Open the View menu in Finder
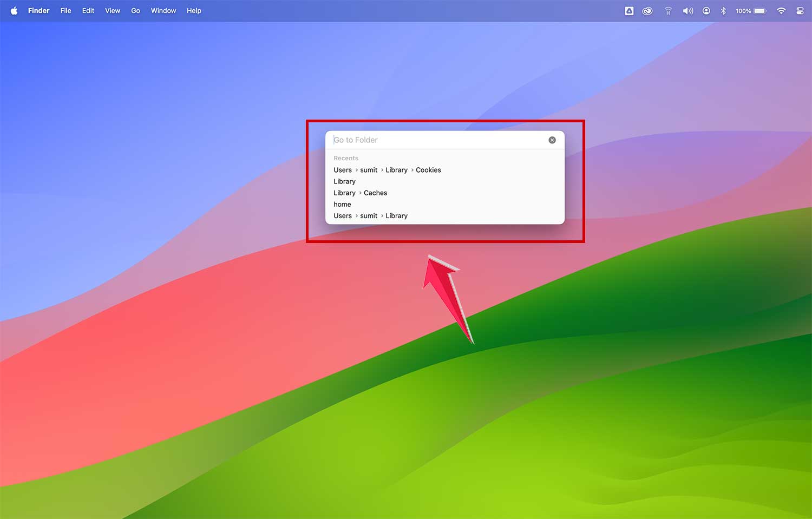The width and height of the screenshot is (812, 519). pyautogui.click(x=112, y=10)
